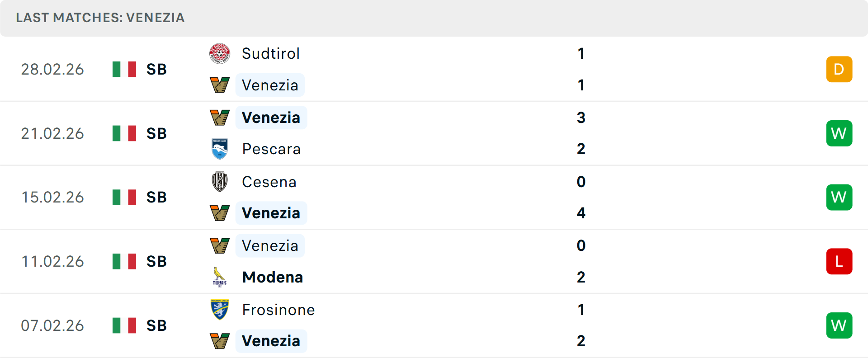Click the SB league label on 15.02.26

tap(156, 197)
